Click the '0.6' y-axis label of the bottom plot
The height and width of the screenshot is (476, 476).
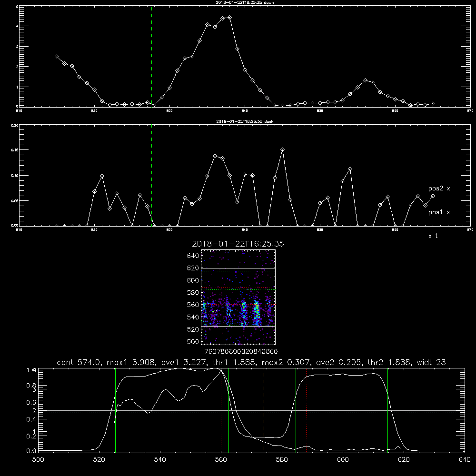pyautogui.click(x=31, y=402)
